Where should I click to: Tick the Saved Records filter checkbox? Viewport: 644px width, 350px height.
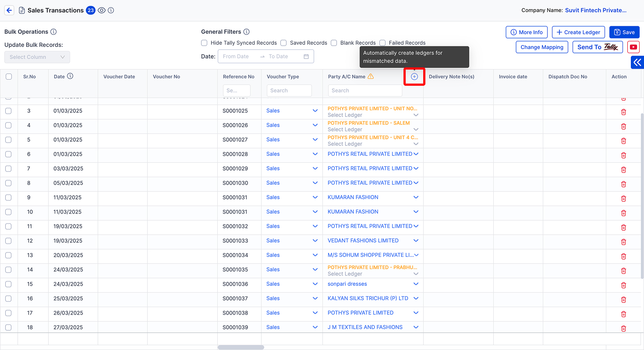tap(283, 43)
